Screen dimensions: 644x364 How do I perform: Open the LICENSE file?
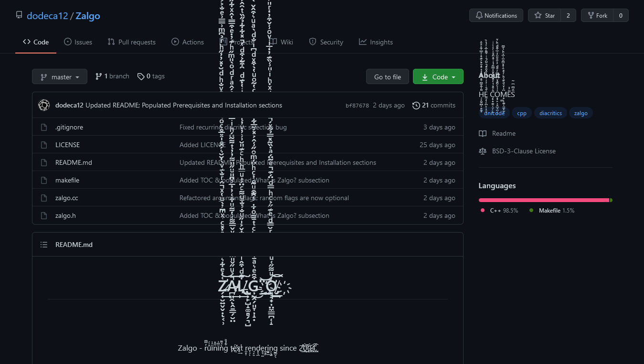point(67,145)
